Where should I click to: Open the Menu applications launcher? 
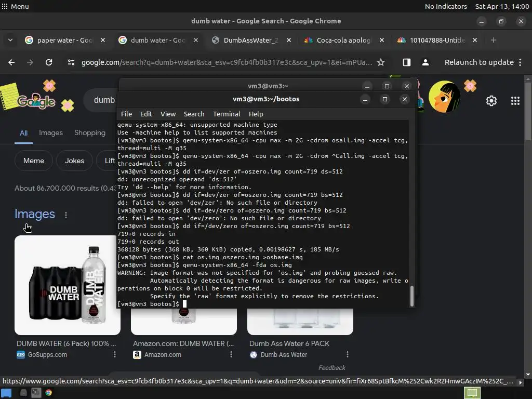pyautogui.click(x=15, y=6)
